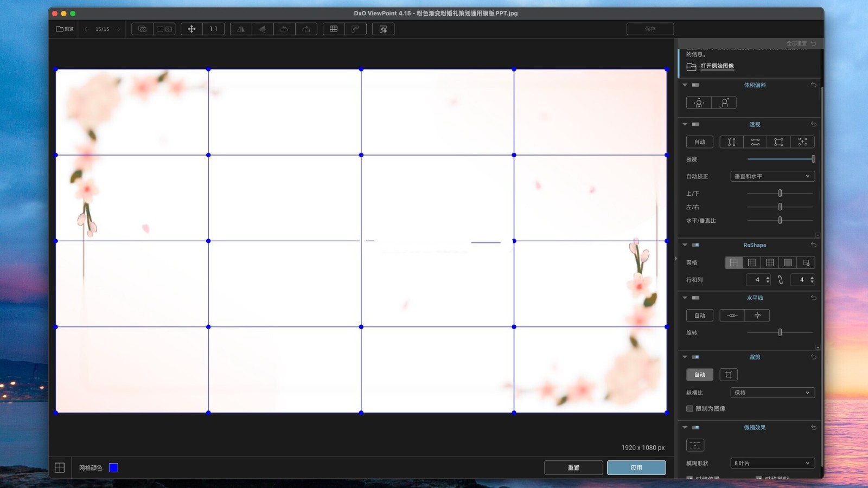Select the horizontal horizon line tool
The height and width of the screenshot is (488, 868).
(x=732, y=316)
